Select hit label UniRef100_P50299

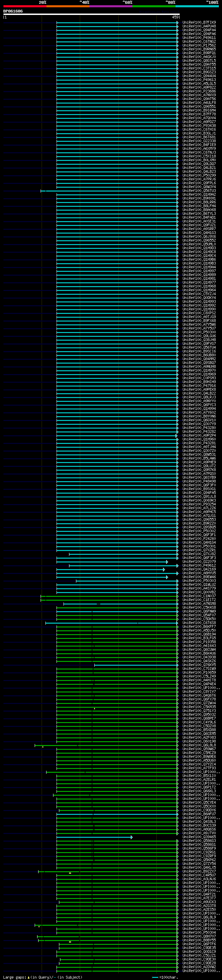199,175
